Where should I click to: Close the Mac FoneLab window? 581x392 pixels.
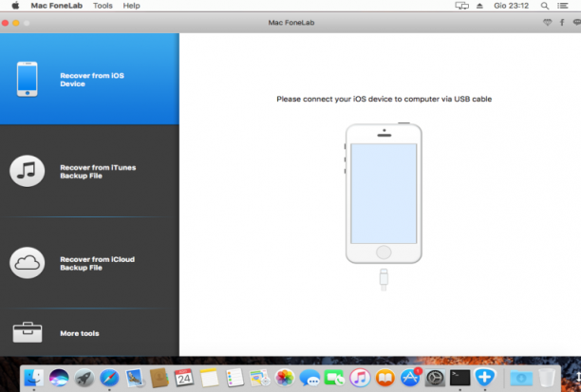point(5,23)
